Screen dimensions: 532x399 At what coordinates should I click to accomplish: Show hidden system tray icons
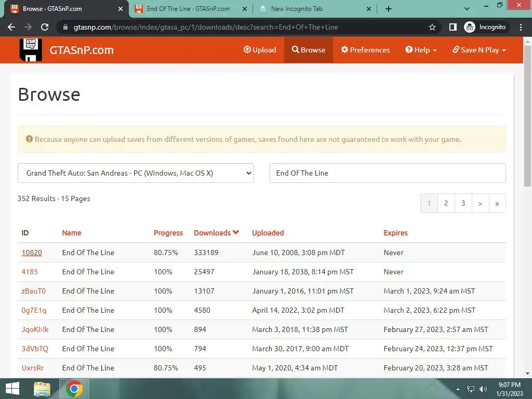[458, 389]
